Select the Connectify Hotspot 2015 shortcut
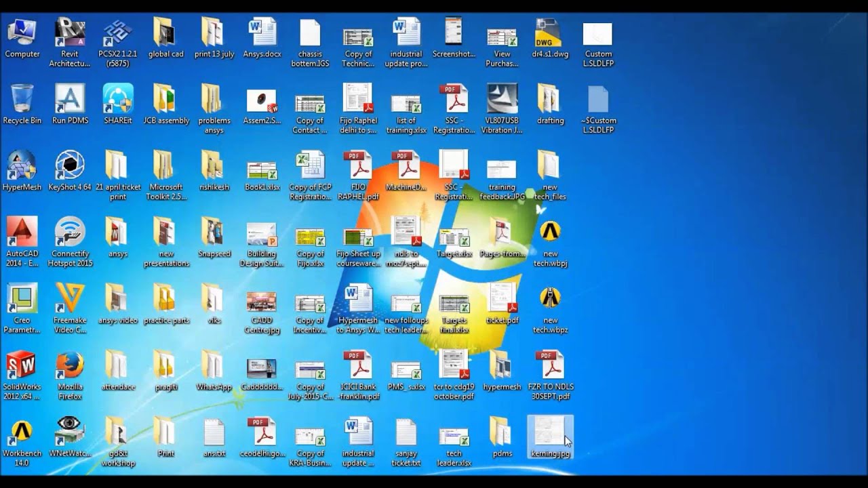868x488 pixels. (70, 242)
